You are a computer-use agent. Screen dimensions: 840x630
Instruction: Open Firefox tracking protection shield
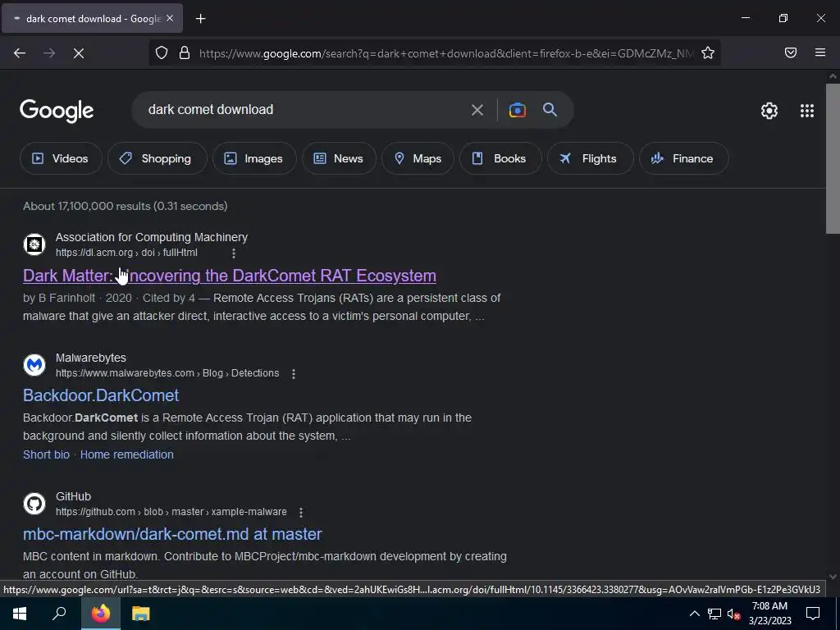click(x=162, y=53)
